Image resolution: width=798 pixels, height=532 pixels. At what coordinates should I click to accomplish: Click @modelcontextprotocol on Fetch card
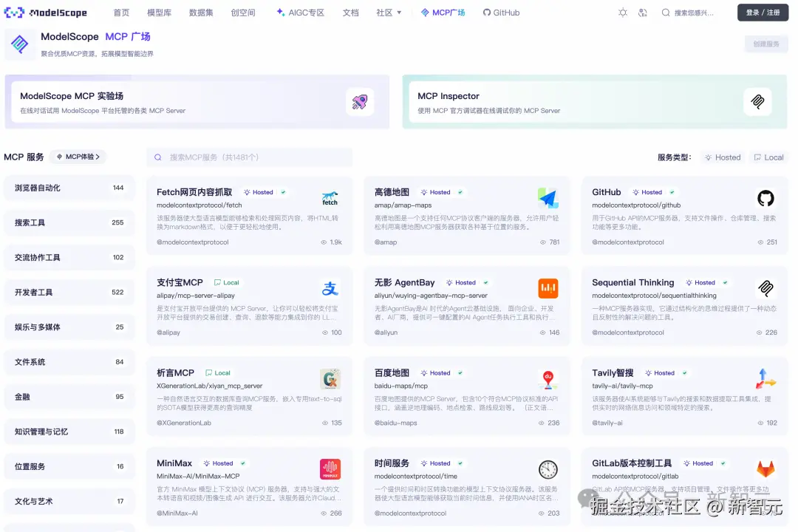[192, 242]
